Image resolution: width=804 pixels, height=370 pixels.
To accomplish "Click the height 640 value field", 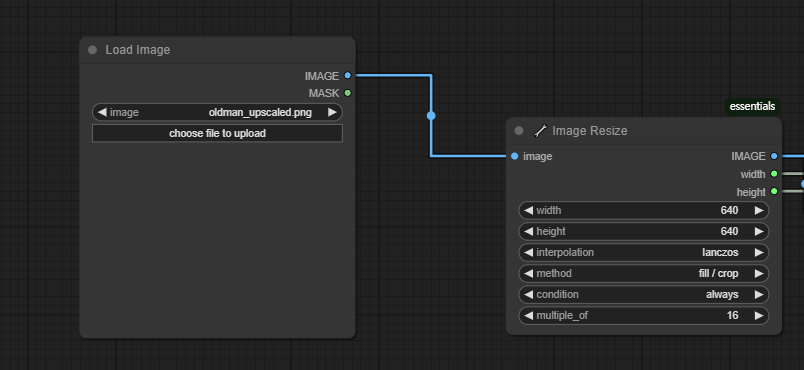I will click(x=644, y=232).
